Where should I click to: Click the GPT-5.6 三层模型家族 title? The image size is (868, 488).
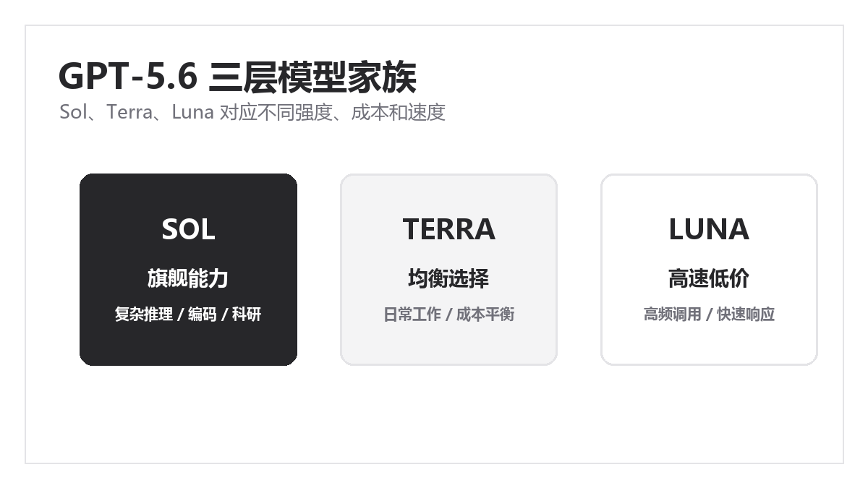point(237,77)
